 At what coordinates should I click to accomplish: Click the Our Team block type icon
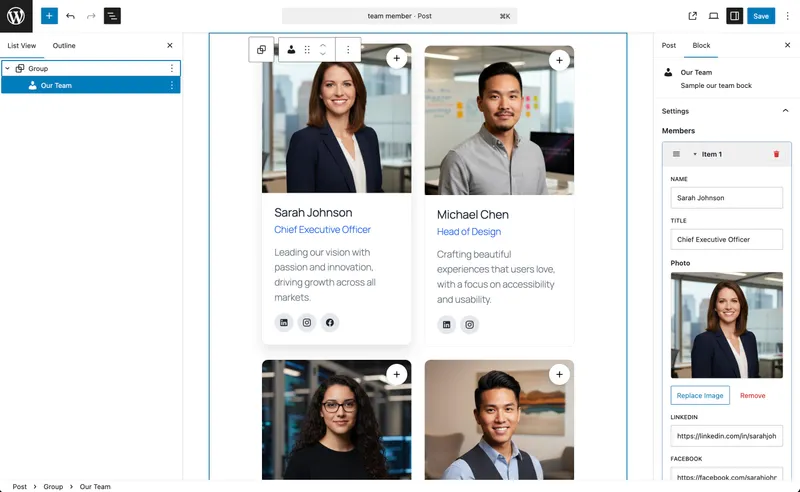click(291, 50)
